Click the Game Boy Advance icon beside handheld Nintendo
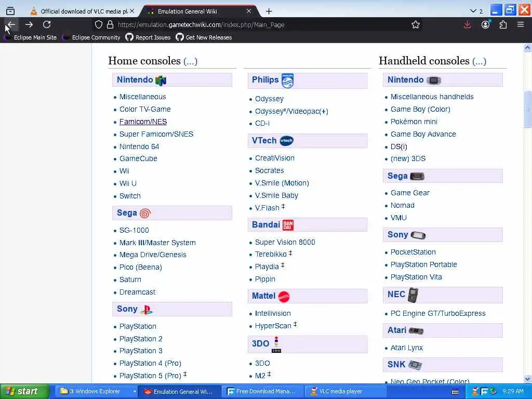This screenshot has height=399, width=532. [x=434, y=81]
